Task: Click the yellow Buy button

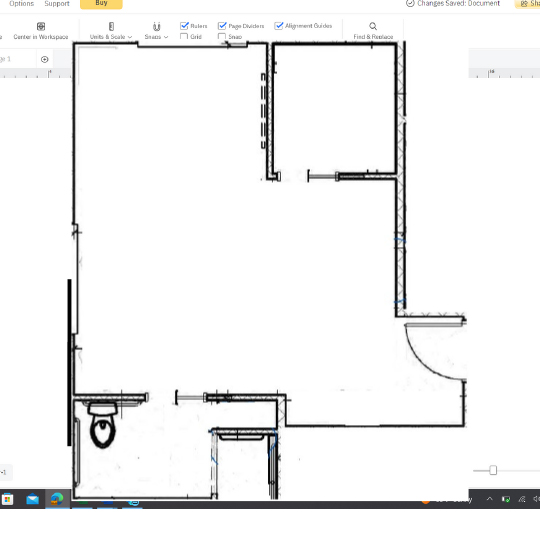Action: coord(101,4)
